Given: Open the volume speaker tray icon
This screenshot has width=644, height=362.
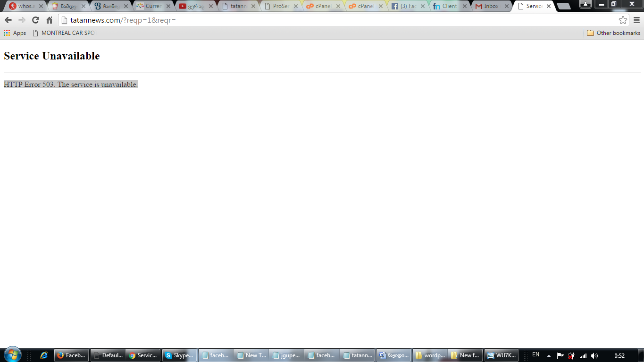Looking at the screenshot, I should 594,356.
